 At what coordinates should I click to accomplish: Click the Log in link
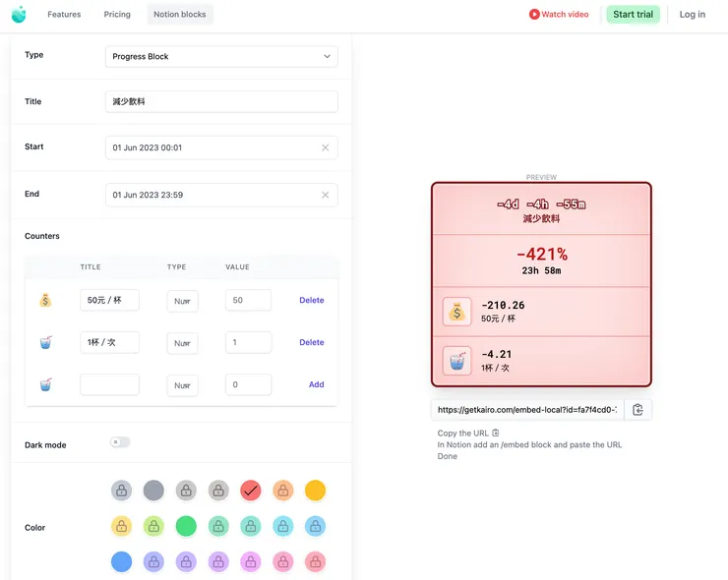pos(693,15)
